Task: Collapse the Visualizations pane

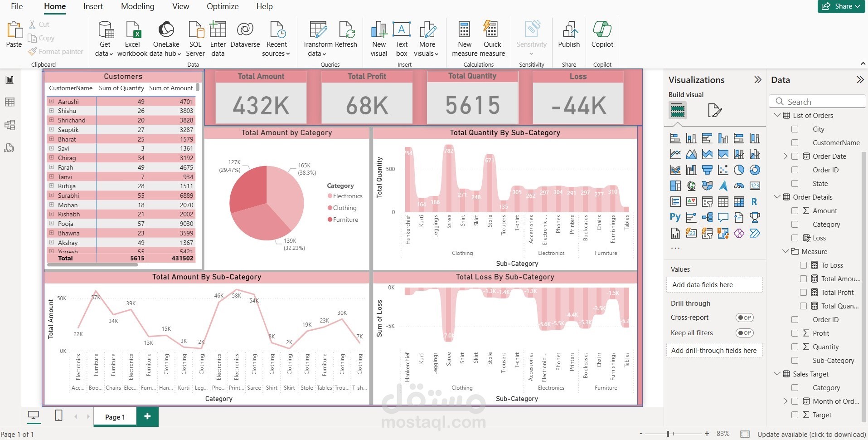Action: point(757,80)
